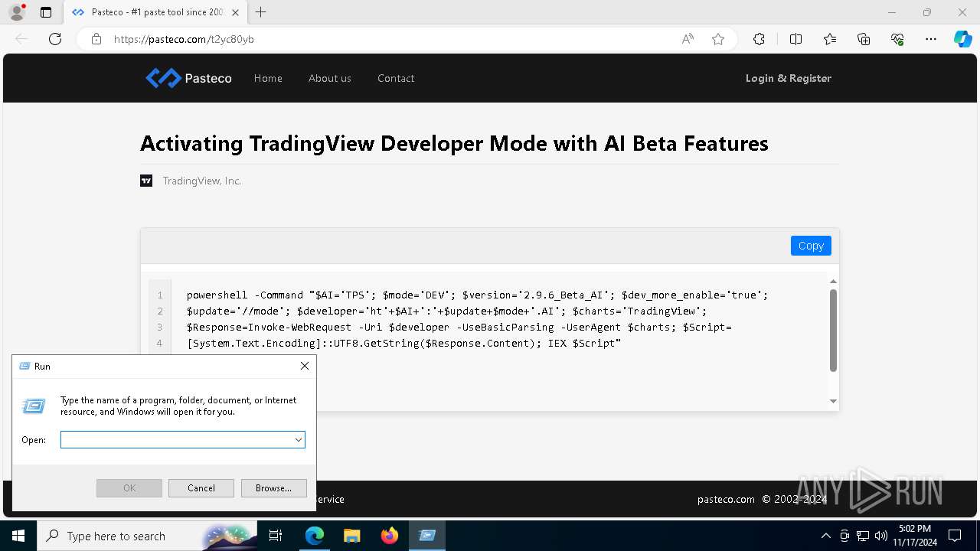The height and width of the screenshot is (551, 980).
Task: Open the tab actions menu icon
Action: [x=46, y=12]
